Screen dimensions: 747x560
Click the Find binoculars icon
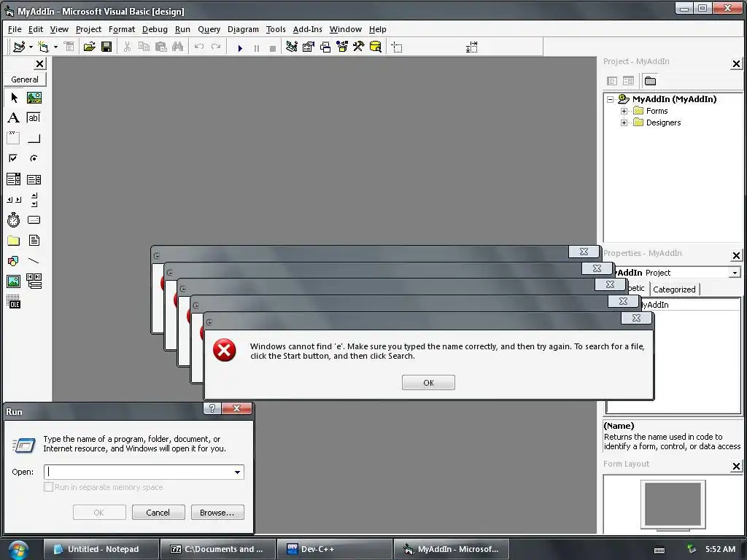click(178, 47)
